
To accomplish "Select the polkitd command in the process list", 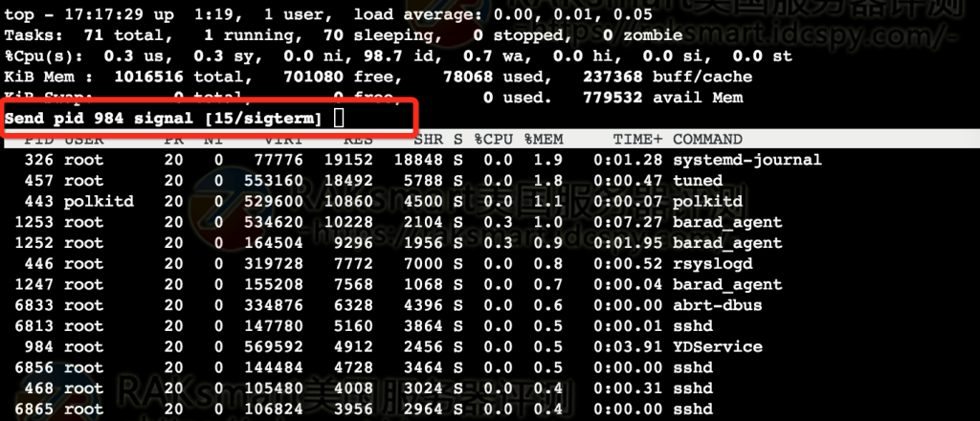I will tap(707, 202).
